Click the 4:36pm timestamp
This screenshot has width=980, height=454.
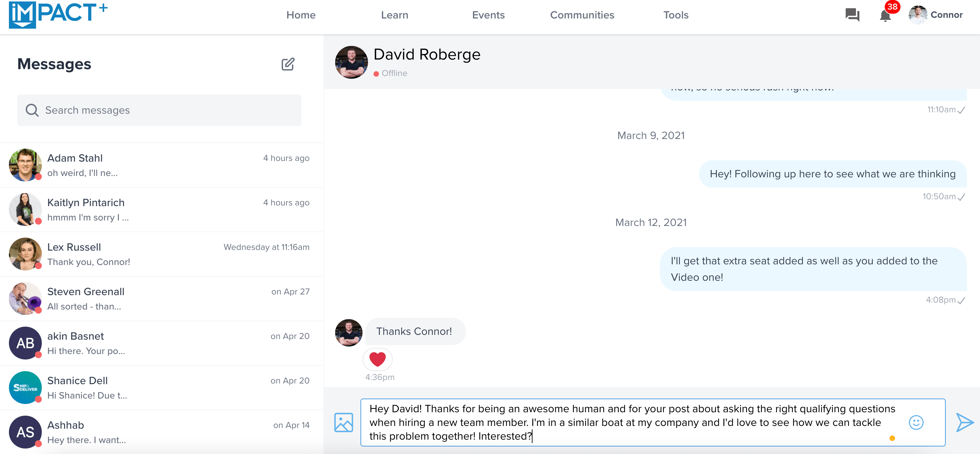click(x=380, y=377)
